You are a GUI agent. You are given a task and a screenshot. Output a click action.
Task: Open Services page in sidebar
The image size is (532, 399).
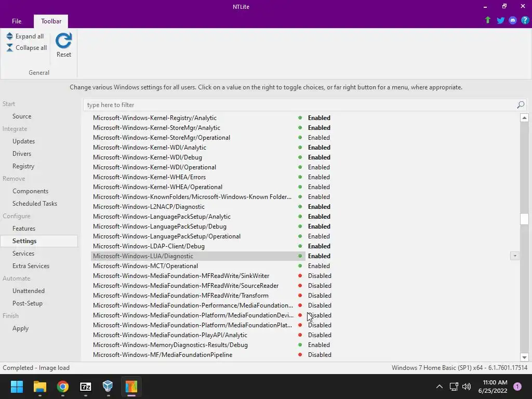pos(23,254)
